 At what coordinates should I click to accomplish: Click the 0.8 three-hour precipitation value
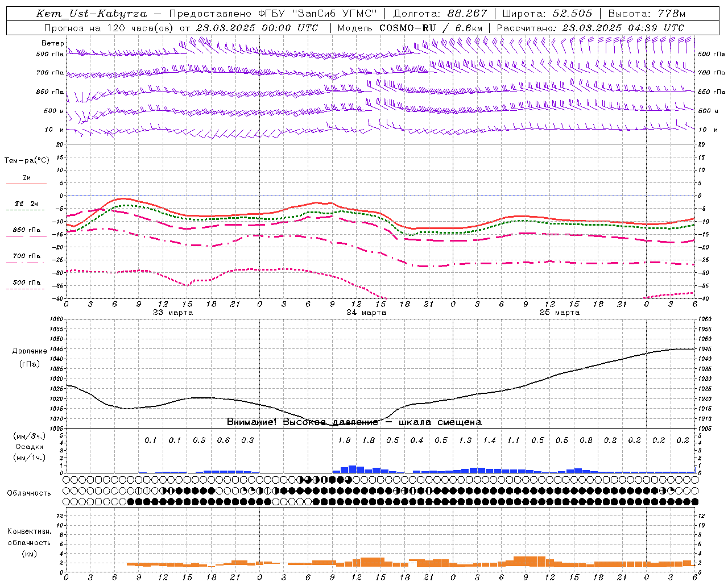(x=586, y=440)
